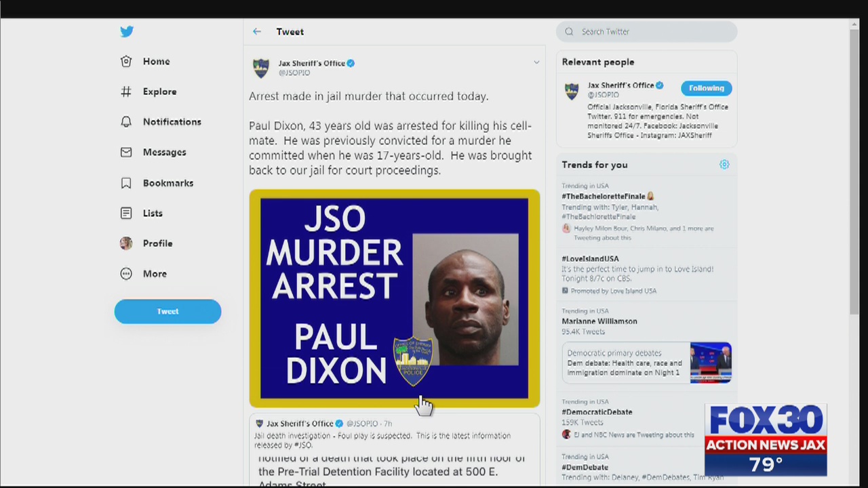Click Jax Sheriff's Office name in tweet header
Screen dimensions: 868x488
[312, 63]
